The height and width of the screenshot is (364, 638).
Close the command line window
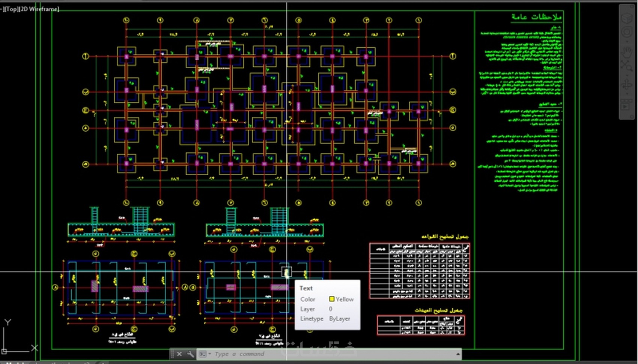179,354
